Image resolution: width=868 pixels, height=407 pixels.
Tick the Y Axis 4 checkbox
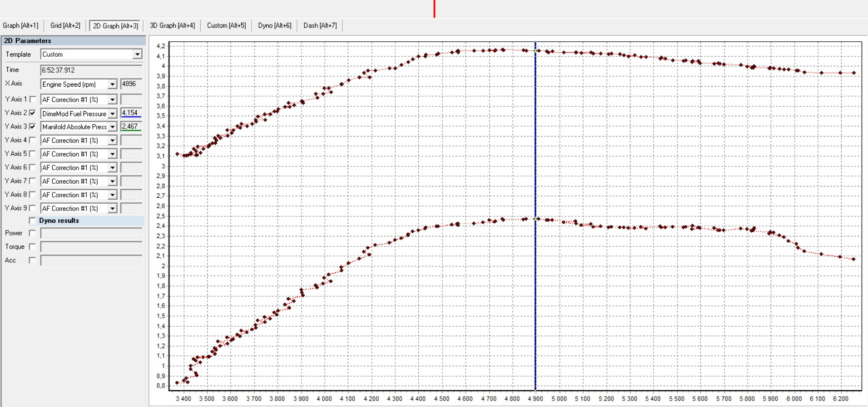(x=32, y=140)
